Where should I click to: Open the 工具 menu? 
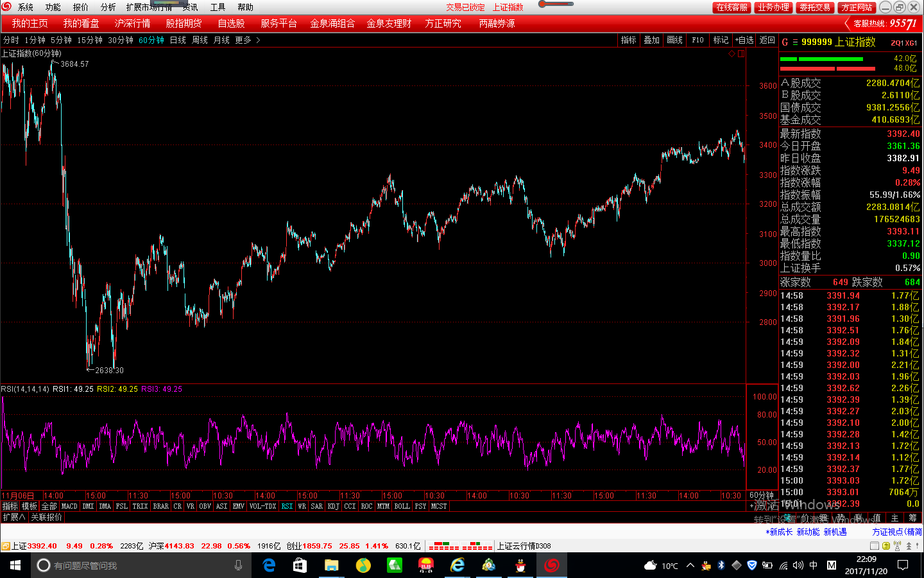click(x=218, y=7)
